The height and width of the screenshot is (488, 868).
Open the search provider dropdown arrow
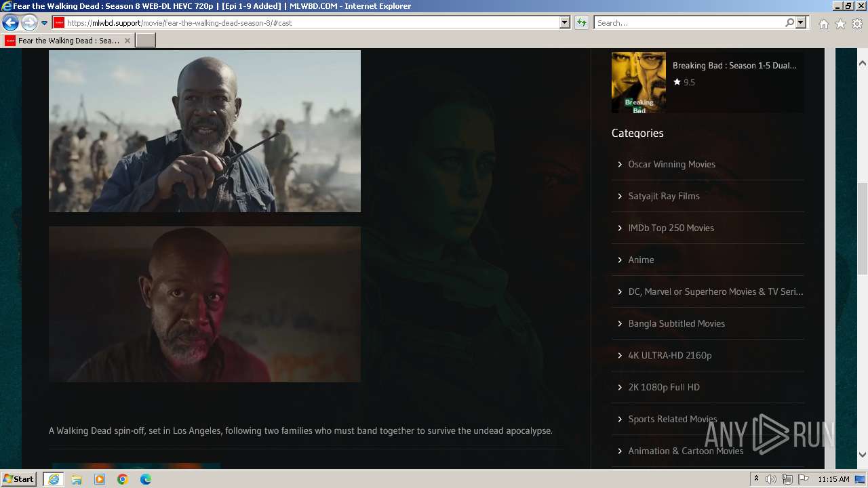(x=801, y=23)
